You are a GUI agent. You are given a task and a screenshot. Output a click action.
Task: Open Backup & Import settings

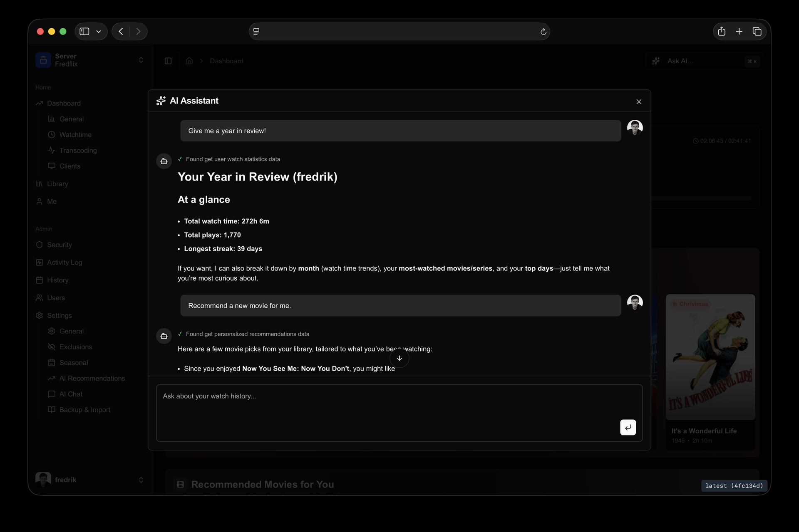(85, 410)
